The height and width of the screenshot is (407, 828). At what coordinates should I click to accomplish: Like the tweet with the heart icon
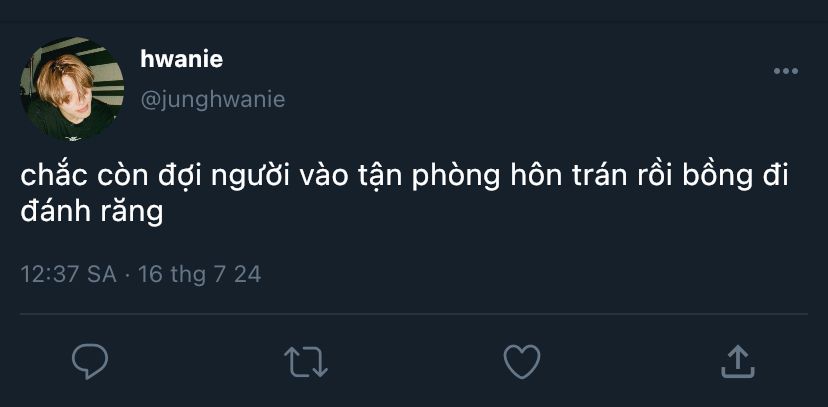tap(522, 362)
